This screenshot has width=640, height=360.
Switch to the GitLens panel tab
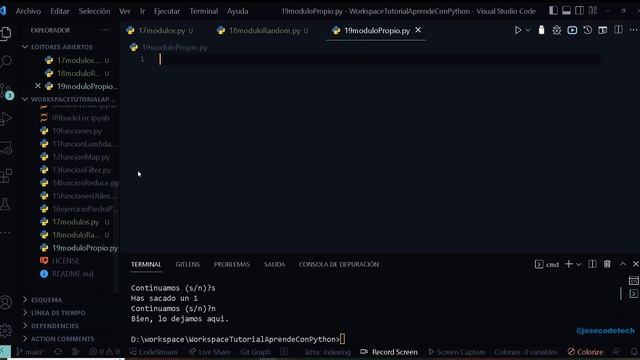click(188, 264)
